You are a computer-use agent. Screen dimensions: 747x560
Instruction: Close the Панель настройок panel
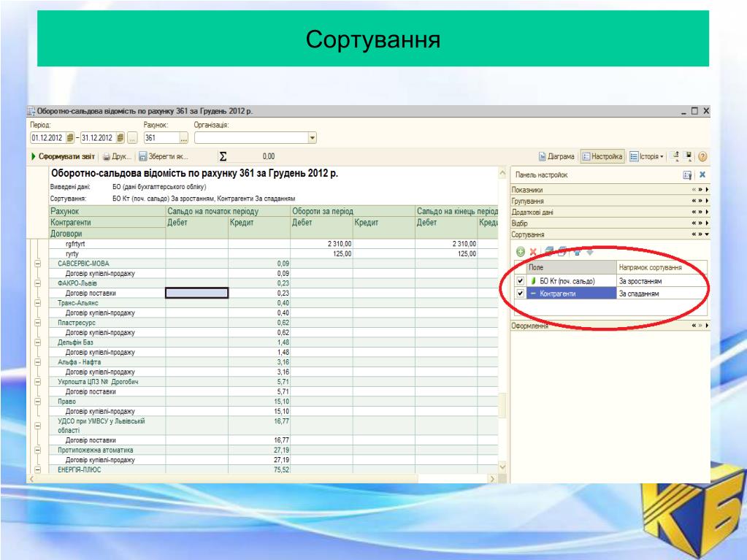click(x=702, y=174)
